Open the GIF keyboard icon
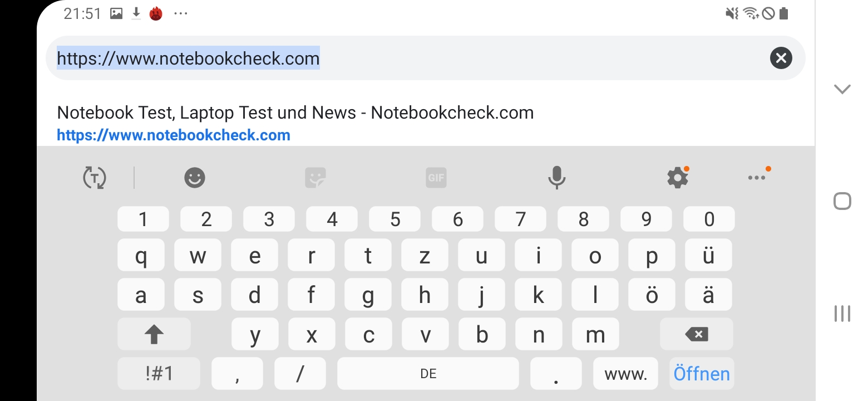The width and height of the screenshot is (868, 401). [436, 178]
